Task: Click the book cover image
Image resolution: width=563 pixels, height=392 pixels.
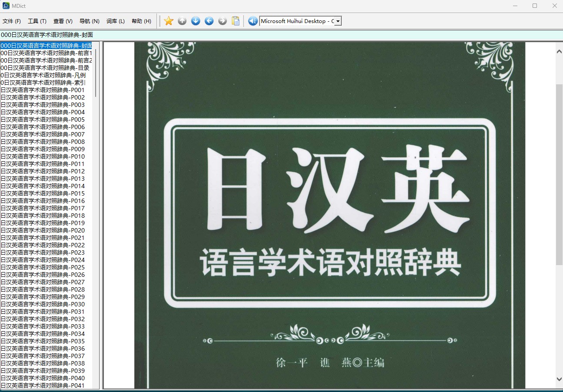Action: [x=330, y=216]
